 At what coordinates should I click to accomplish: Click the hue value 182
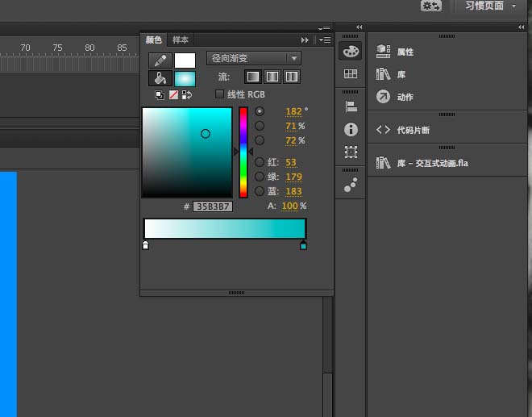[x=293, y=111]
